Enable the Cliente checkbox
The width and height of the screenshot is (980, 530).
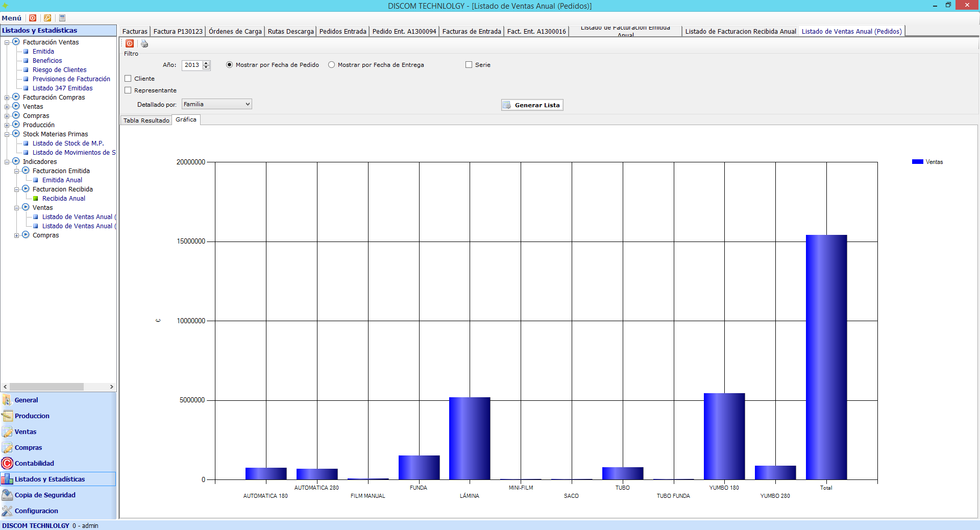(128, 79)
